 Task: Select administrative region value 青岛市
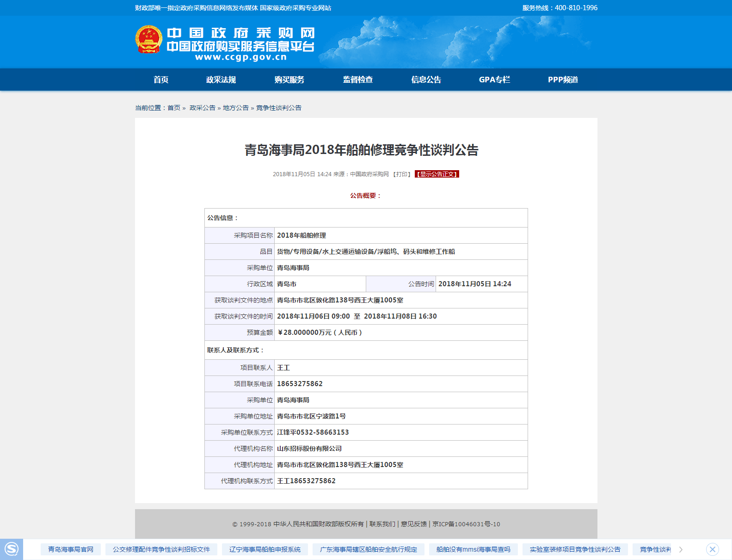click(x=287, y=284)
